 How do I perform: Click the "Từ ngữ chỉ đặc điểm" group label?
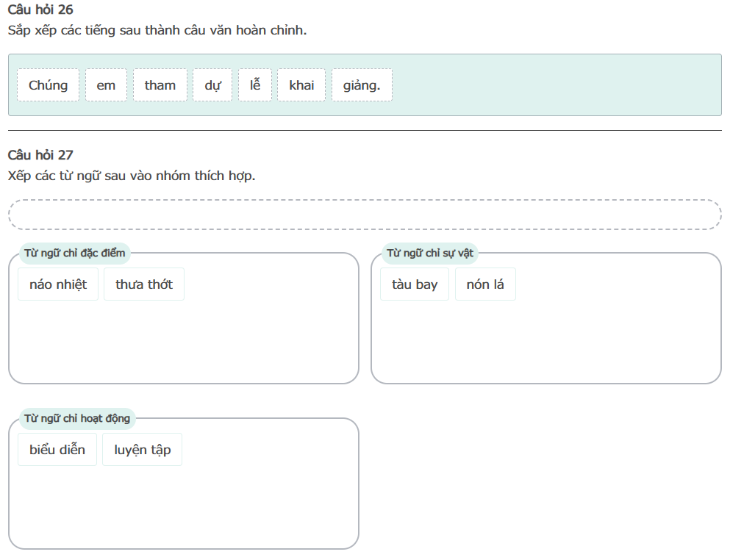(x=75, y=254)
